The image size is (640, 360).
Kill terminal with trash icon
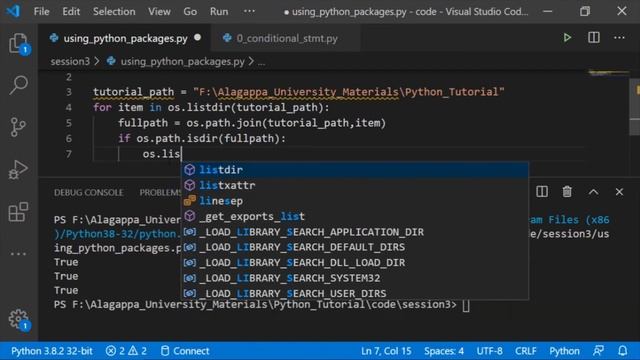(x=567, y=191)
